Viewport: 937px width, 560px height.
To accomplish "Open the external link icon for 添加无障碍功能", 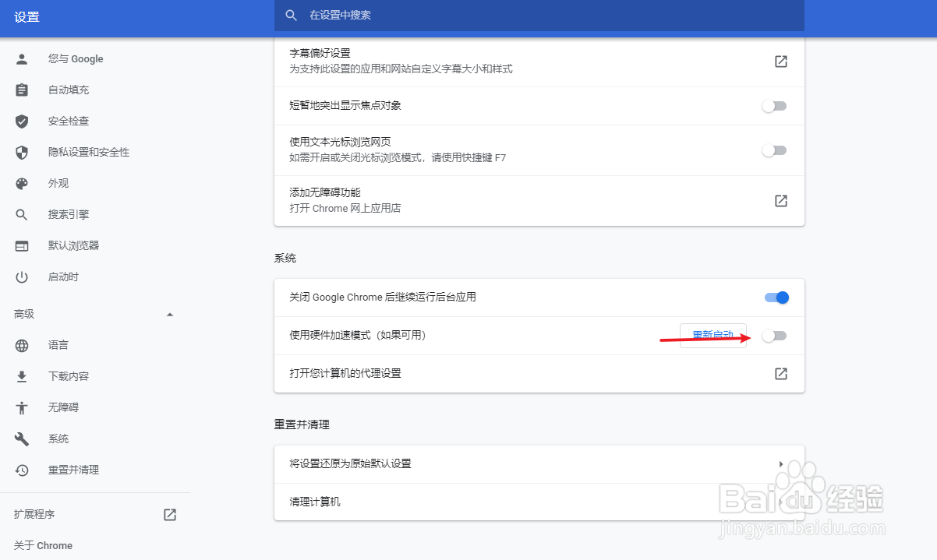I will pos(780,200).
